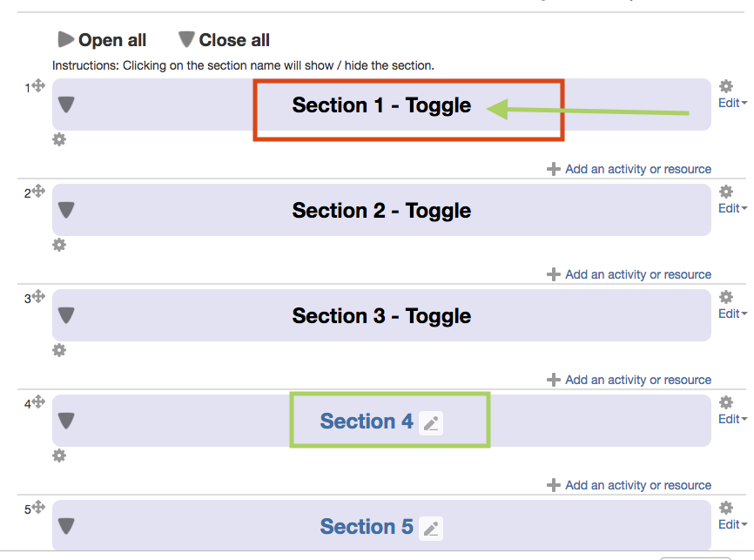Open the Section 4 title link
754x560 pixels.
(367, 421)
